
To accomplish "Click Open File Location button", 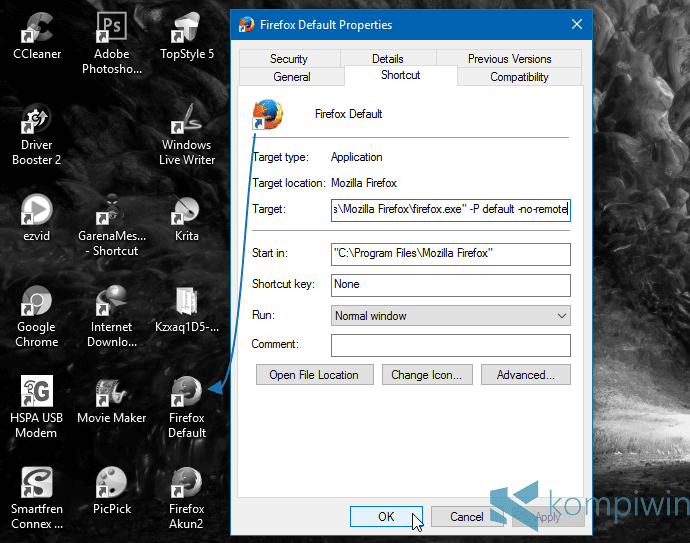I will 315,374.
